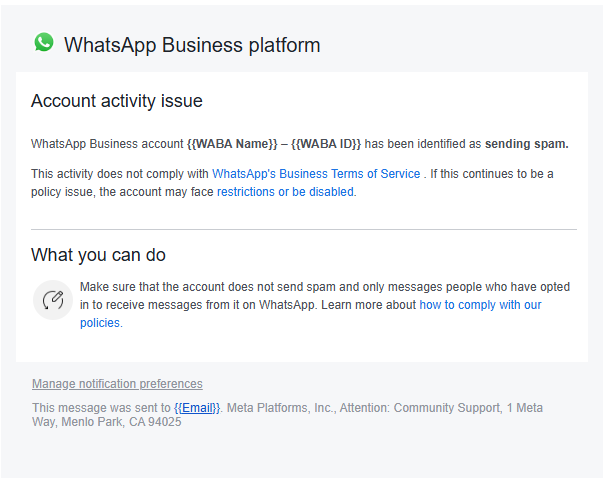Open the restrictions or be disabled link
This screenshot has width=607, height=489.
[x=285, y=192]
